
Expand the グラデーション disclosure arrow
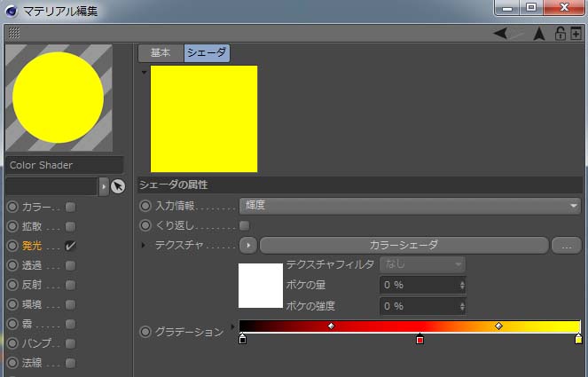click(232, 326)
